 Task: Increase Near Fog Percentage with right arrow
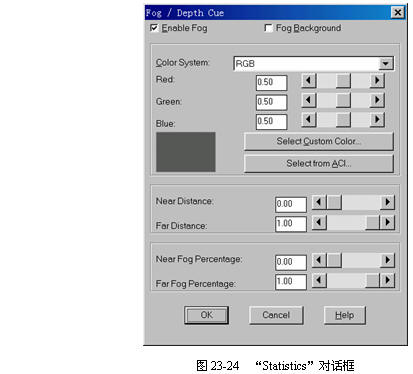tap(387, 260)
